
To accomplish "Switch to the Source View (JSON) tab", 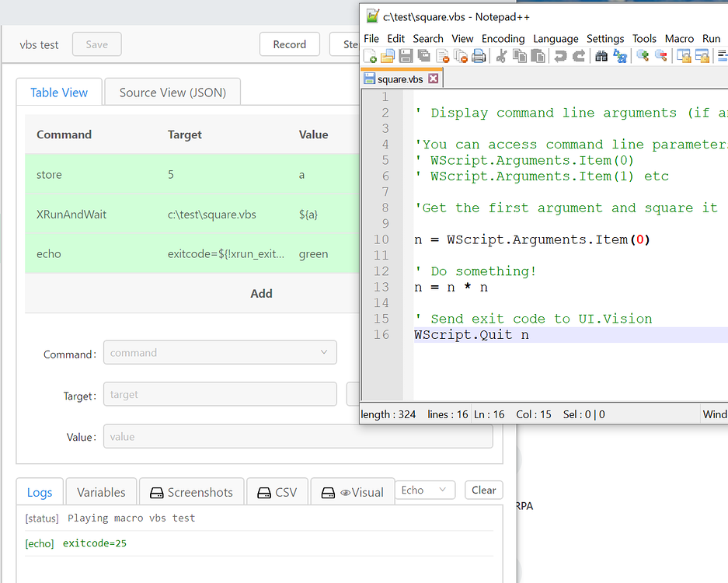I will pos(172,92).
